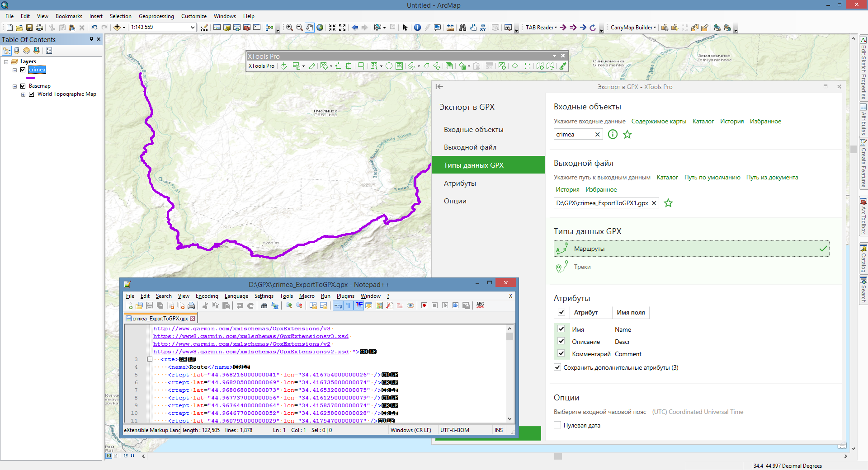The image size is (868, 470).
Task: Expand the World Topographic Map layer
Action: tap(23, 94)
